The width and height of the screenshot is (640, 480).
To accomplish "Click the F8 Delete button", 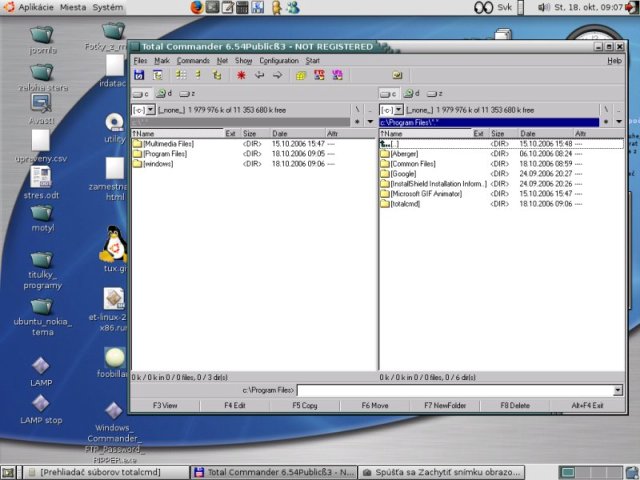I will click(x=515, y=406).
